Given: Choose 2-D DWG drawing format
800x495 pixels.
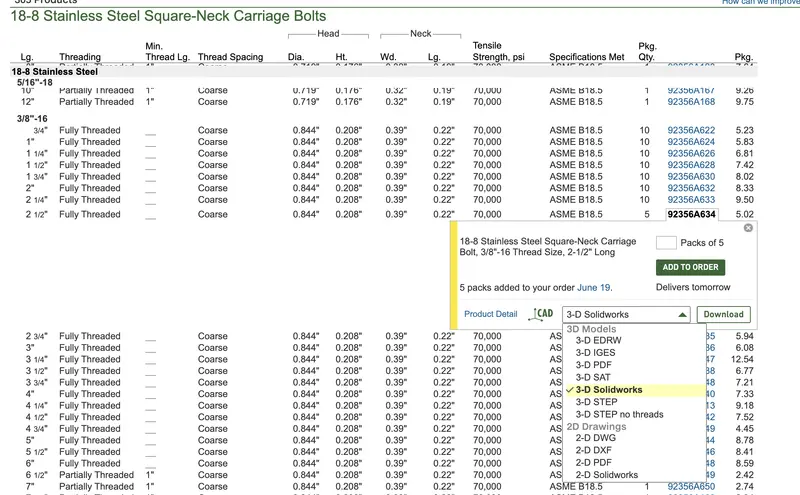Looking at the screenshot, I should coord(595,438).
